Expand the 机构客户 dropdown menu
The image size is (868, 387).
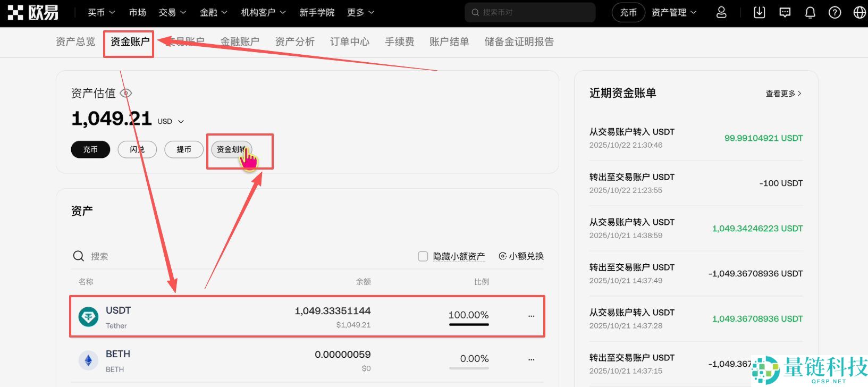click(x=263, y=12)
